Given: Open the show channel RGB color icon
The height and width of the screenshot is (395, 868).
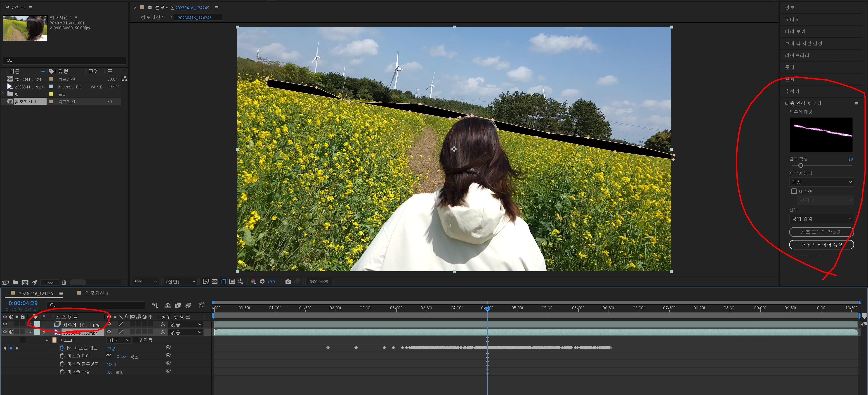Looking at the screenshot, I should point(253,282).
